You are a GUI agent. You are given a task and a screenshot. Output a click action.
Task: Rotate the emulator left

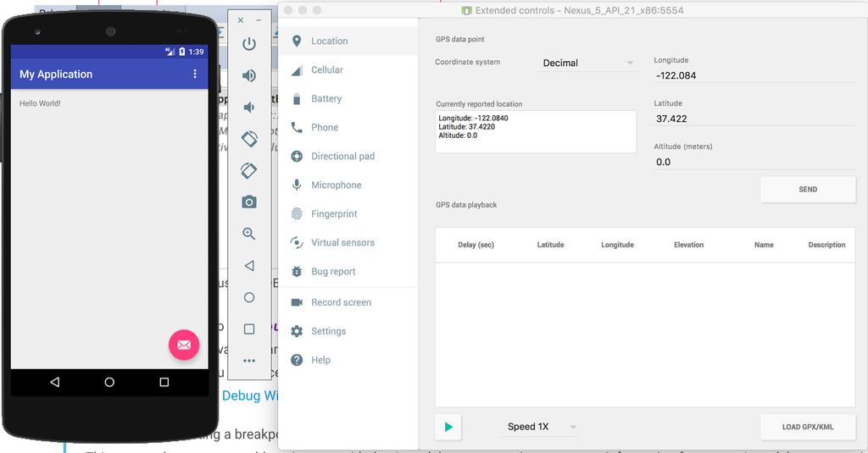click(x=249, y=139)
